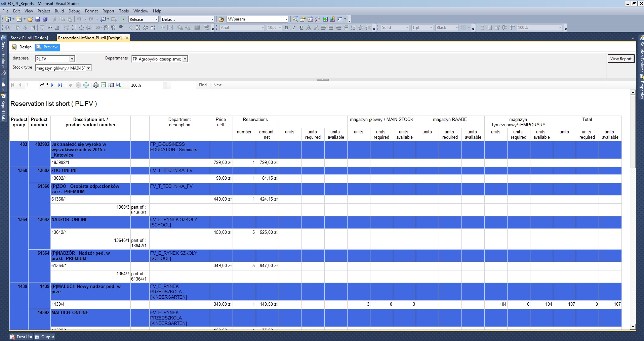Open the Properties side panel
Screen dimensions: 644x341
(x=641, y=87)
